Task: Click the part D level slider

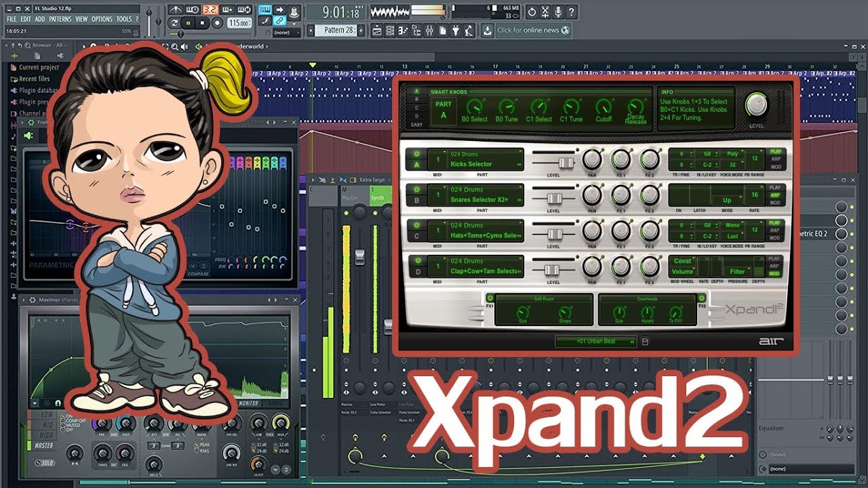Action: click(552, 269)
